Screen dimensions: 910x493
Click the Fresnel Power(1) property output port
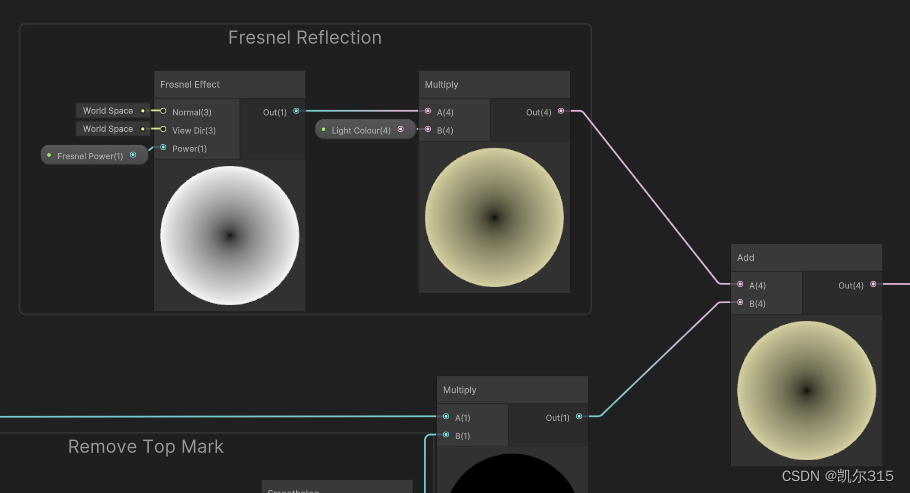coord(133,154)
